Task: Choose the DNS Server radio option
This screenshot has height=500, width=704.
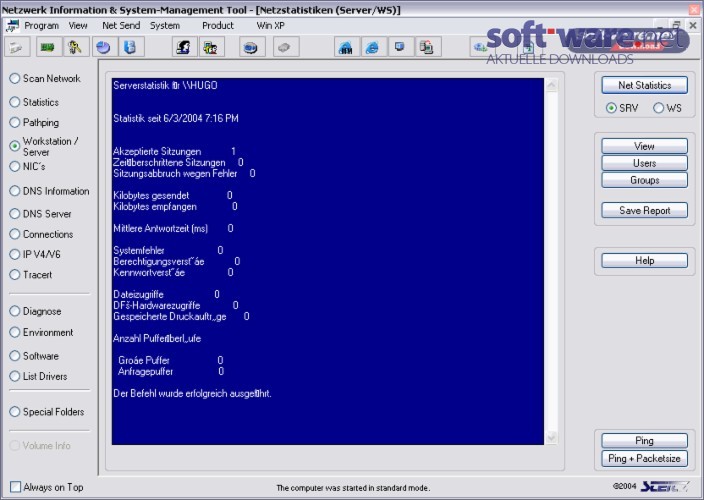Action: click(15, 214)
